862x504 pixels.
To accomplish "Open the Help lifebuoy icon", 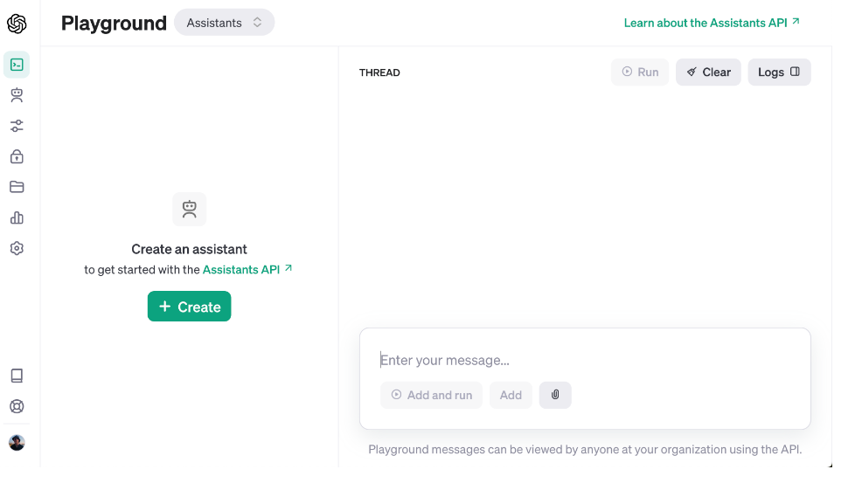I will (17, 406).
